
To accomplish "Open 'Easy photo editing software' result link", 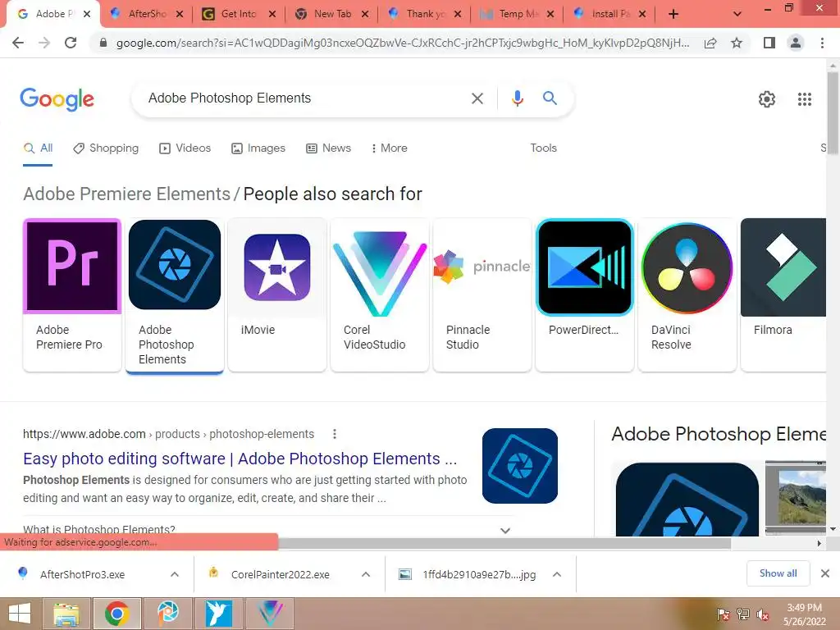I will 240,459.
